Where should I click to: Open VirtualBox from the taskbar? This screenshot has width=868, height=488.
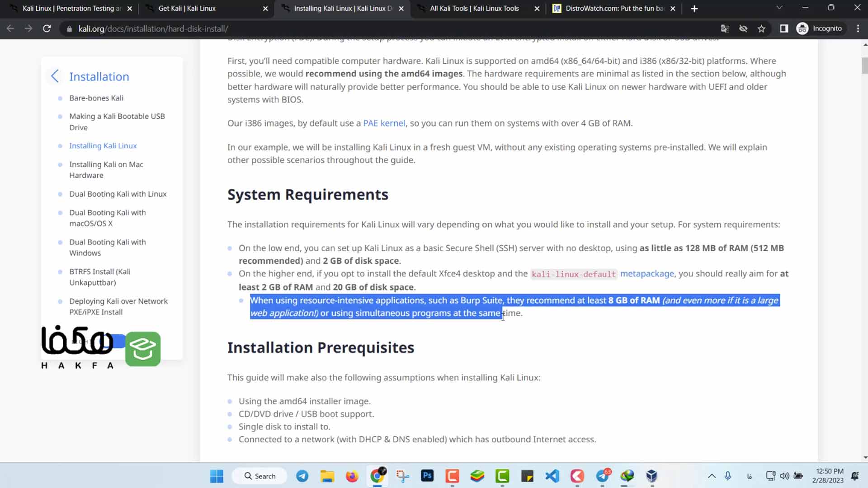click(x=651, y=476)
